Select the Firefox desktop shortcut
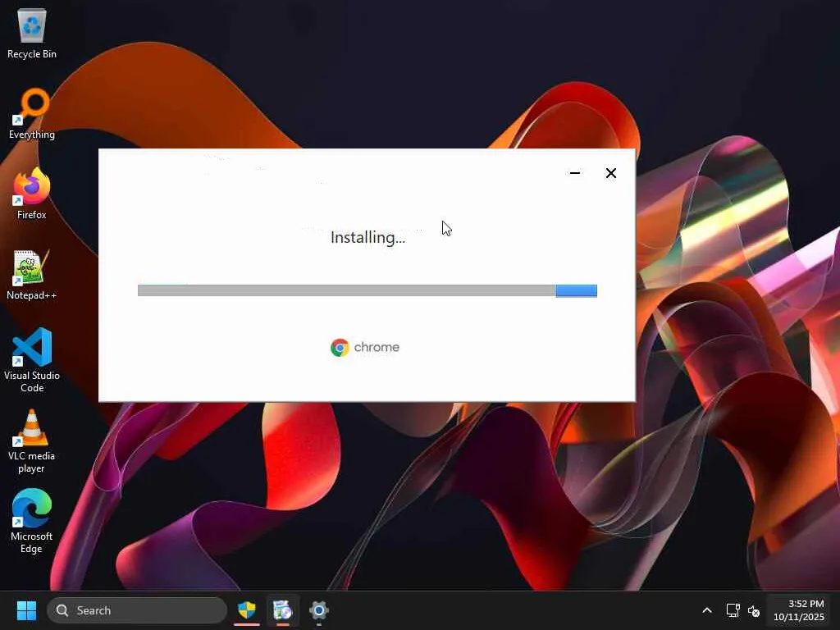 pos(32,194)
